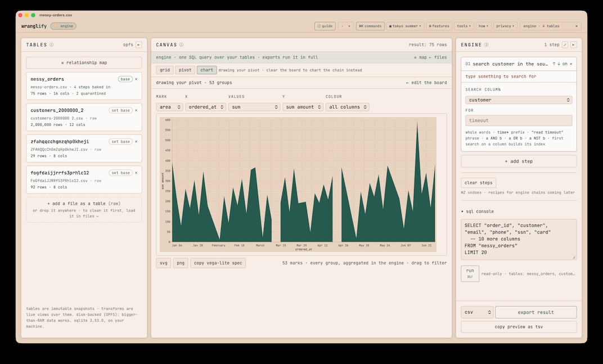This screenshot has width=603, height=364.
Task: Toggle the search step's on switch
Action: [x=565, y=64]
